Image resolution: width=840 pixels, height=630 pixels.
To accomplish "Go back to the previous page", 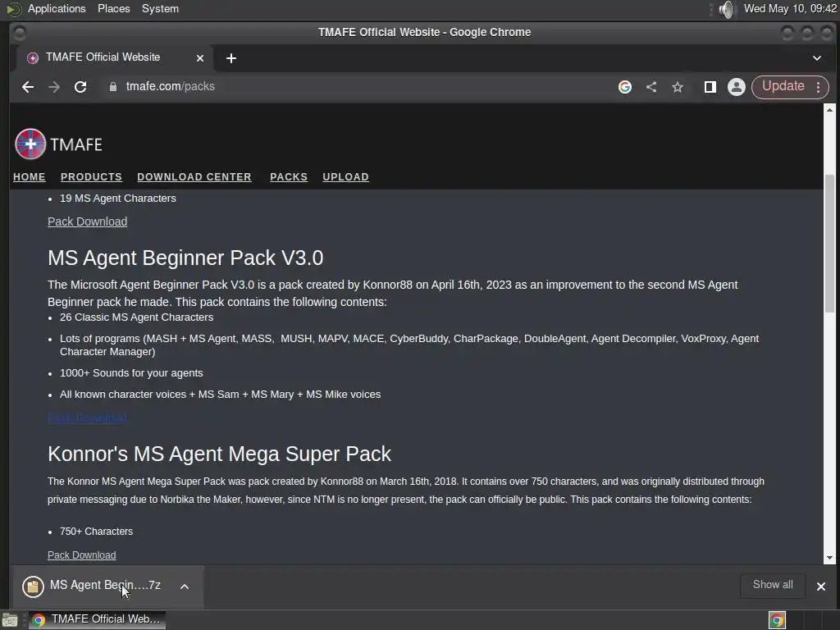I will click(27, 87).
